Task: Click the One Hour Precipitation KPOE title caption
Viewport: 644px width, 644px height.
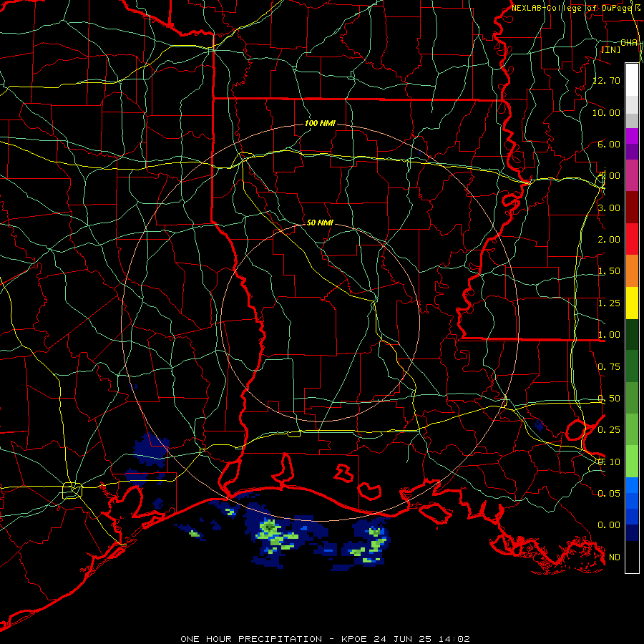Action: tap(325, 639)
